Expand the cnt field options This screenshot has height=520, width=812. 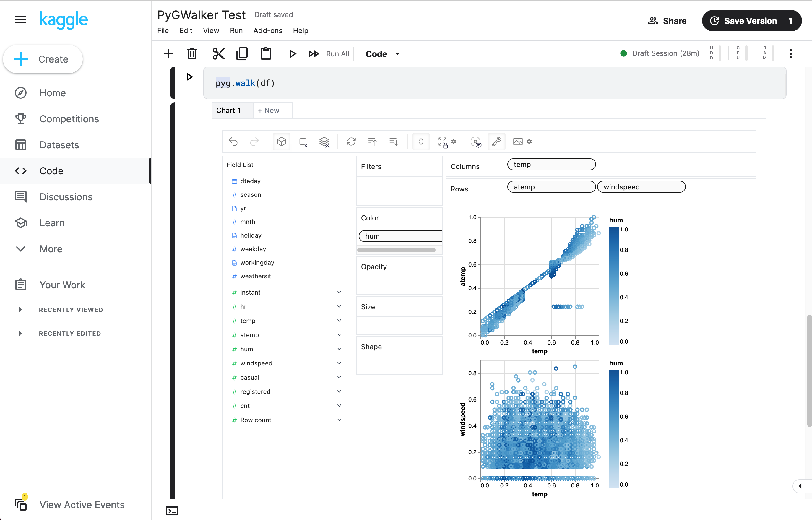[339, 405]
